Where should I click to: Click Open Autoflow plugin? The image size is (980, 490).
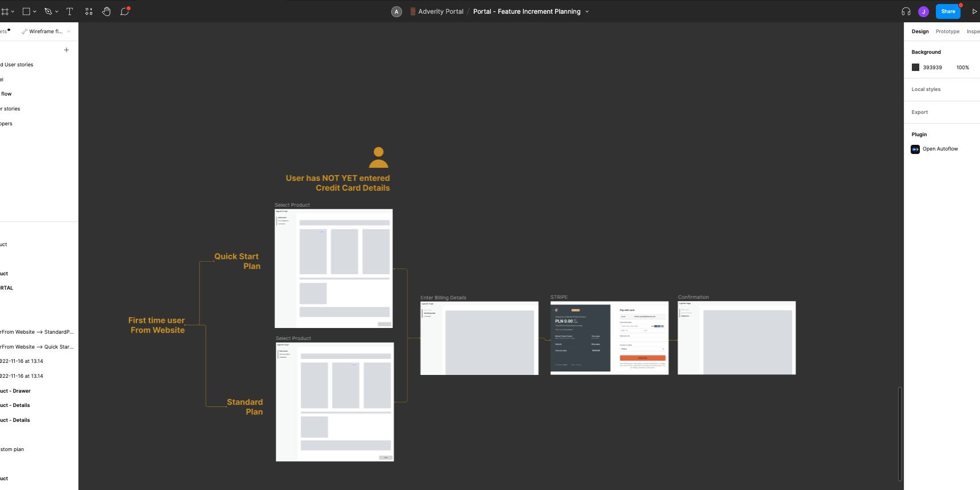tap(939, 149)
